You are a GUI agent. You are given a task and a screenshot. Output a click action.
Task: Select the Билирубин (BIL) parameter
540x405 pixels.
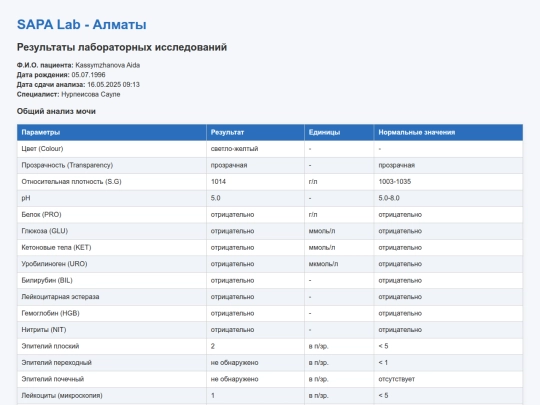47,280
